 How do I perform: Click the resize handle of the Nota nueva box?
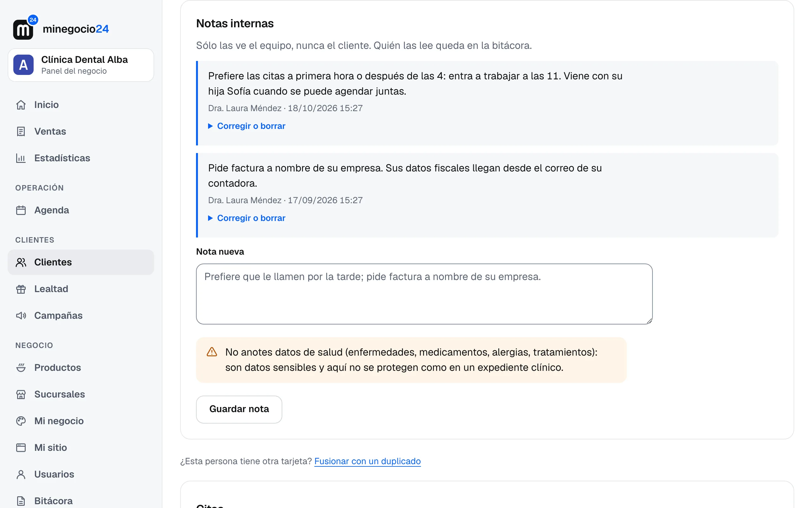click(x=649, y=321)
